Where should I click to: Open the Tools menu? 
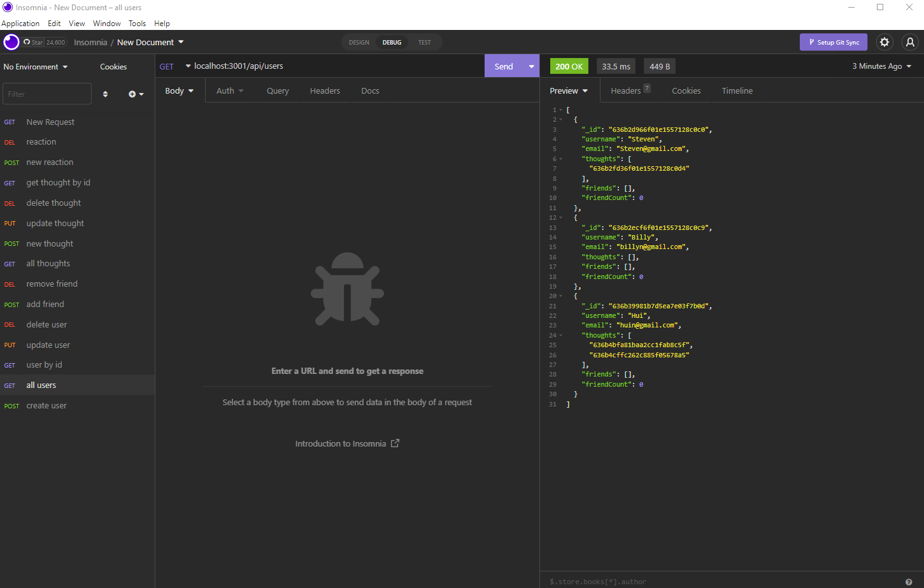(137, 23)
